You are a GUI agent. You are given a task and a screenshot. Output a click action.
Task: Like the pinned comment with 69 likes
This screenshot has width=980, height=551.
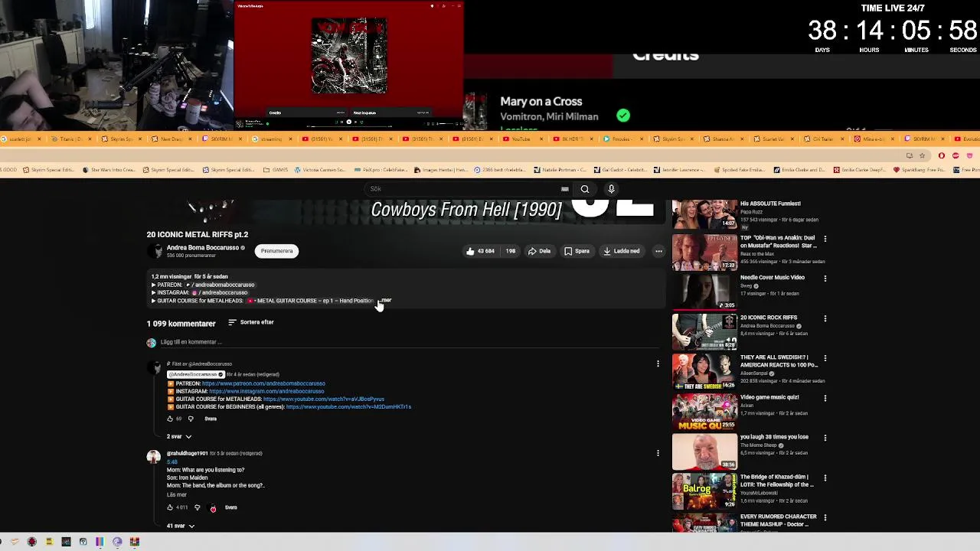point(170,419)
